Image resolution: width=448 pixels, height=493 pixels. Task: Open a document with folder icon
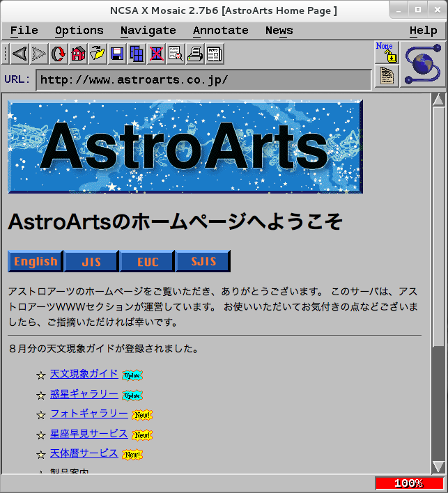[98, 54]
